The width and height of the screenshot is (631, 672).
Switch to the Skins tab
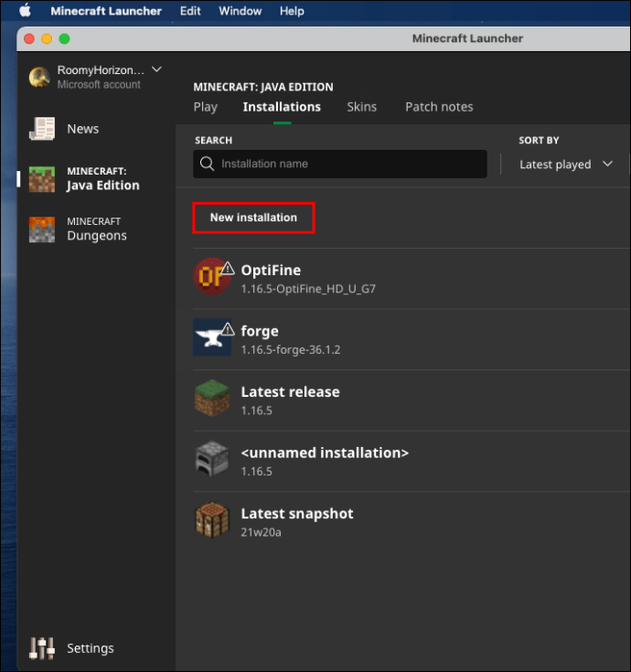(362, 107)
